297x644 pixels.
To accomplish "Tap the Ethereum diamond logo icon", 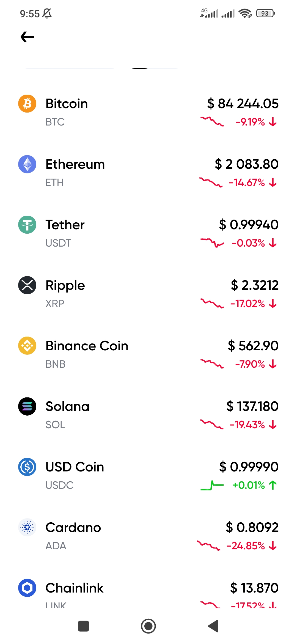I will 27,164.
